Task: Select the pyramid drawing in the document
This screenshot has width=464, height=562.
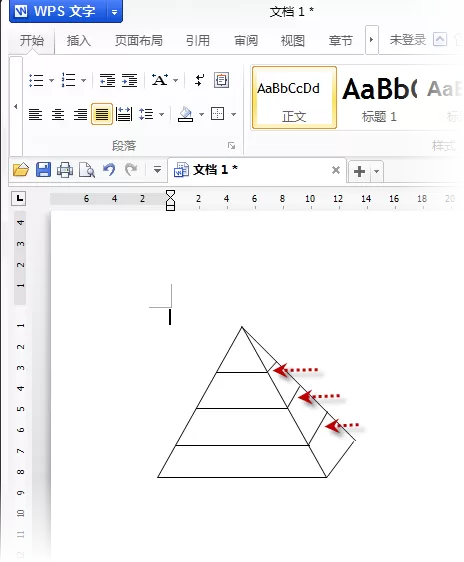Action: coord(257,402)
